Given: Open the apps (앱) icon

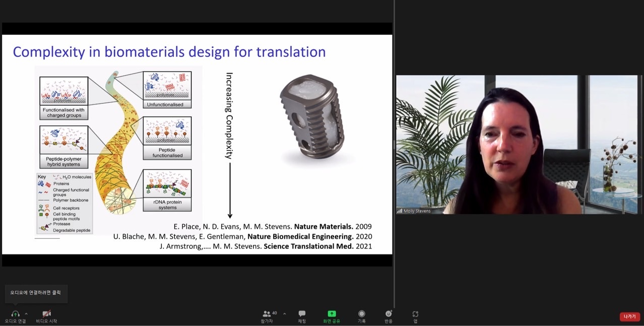Looking at the screenshot, I should click(415, 314).
